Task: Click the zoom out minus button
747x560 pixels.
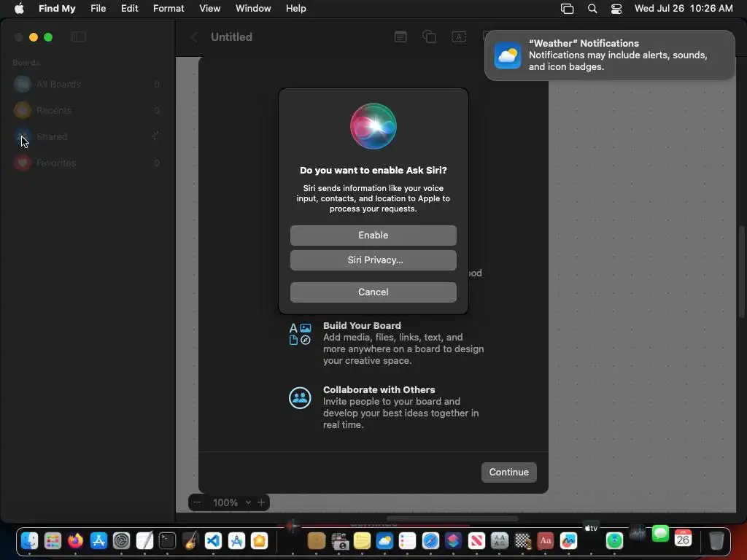Action: click(x=197, y=502)
